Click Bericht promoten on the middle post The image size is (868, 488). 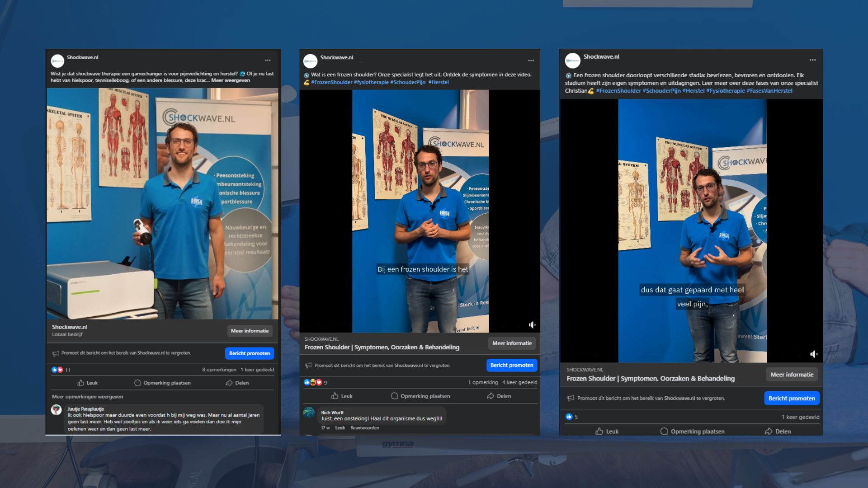click(512, 365)
